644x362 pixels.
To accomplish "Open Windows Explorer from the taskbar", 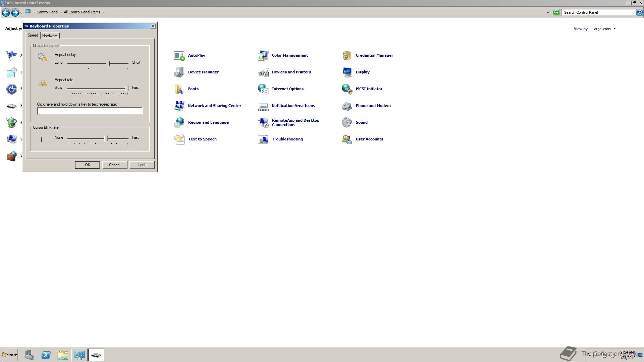I will click(x=63, y=355).
